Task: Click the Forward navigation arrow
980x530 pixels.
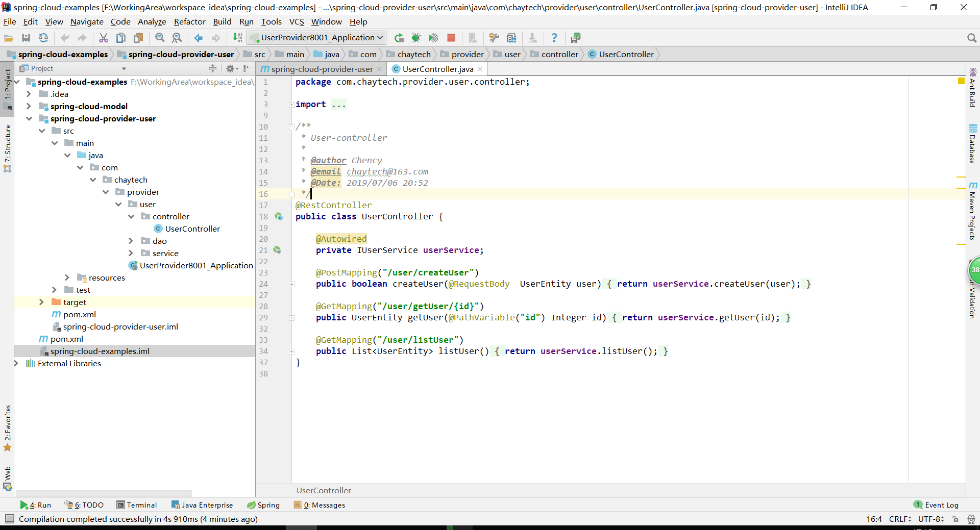Action: coord(216,38)
